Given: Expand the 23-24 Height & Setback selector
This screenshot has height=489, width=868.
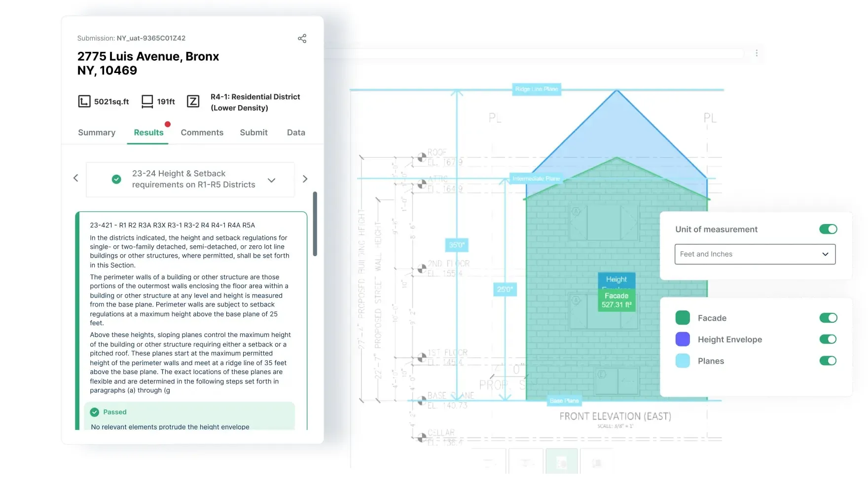Looking at the screenshot, I should (x=271, y=180).
